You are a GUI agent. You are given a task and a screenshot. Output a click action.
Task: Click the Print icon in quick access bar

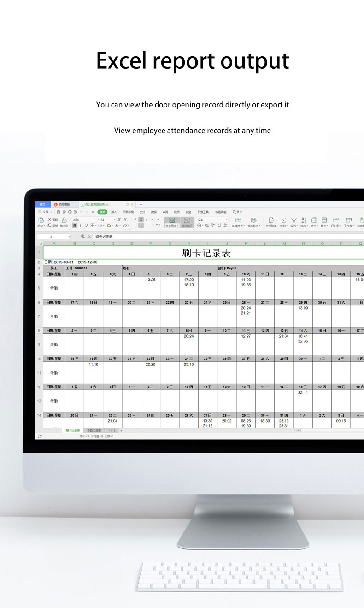pyautogui.click(x=70, y=212)
